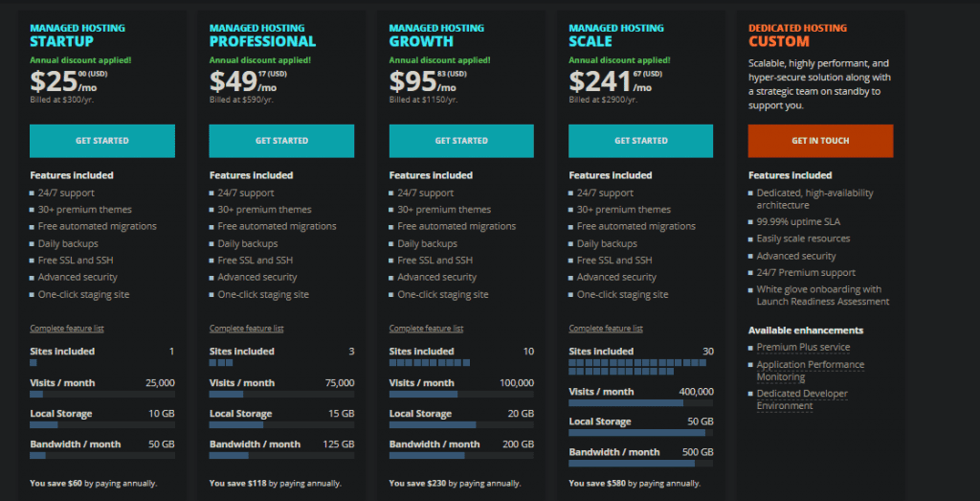The height and width of the screenshot is (501, 980).
Task: Click the Professional plan Sites included squares
Action: coord(221,363)
